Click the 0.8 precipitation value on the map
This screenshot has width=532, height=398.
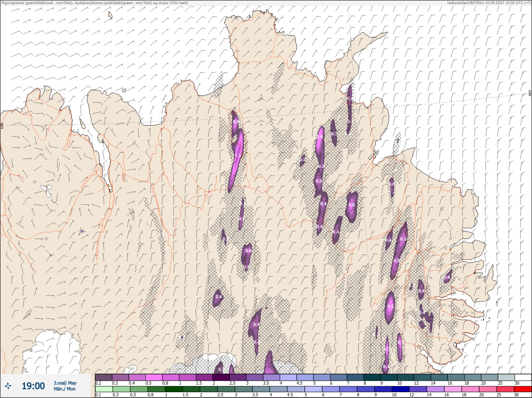click(320, 137)
